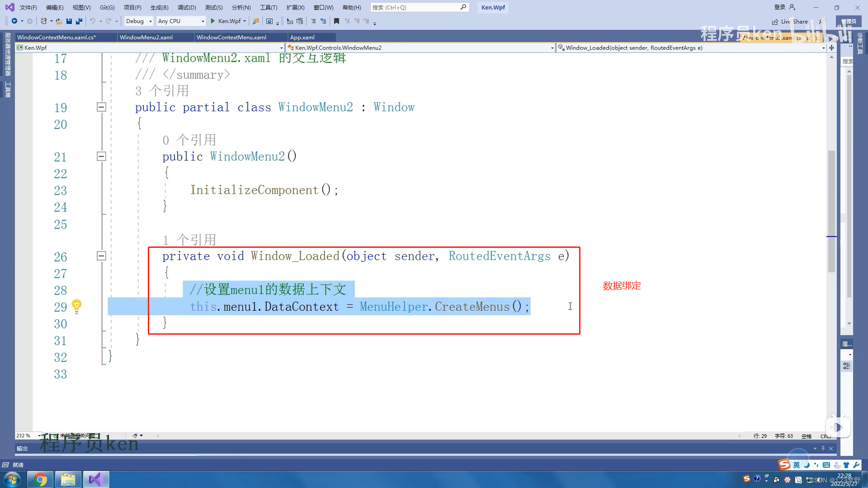Switch to the WindowMenu2.xaml tab
The height and width of the screenshot is (488, 868).
(156, 37)
